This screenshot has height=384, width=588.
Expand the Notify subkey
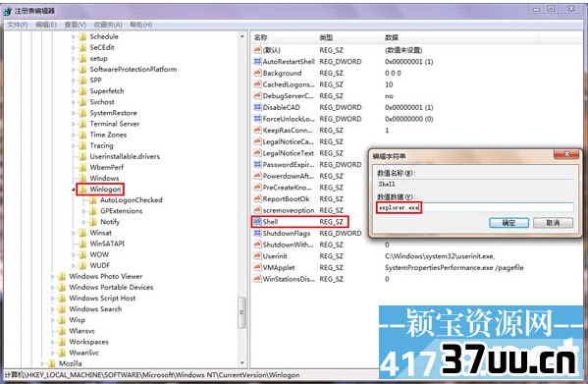click(x=84, y=222)
